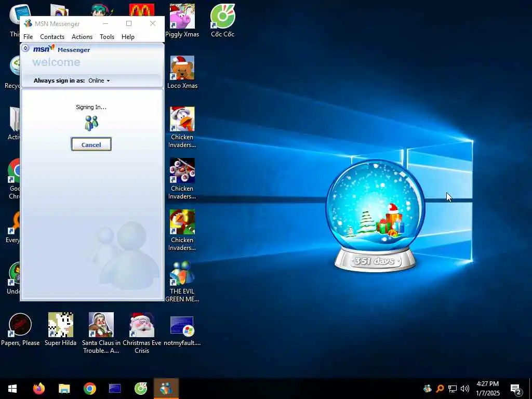532x399 pixels.
Task: Click the MSN Messenger taskbar button
Action: pyautogui.click(x=166, y=389)
